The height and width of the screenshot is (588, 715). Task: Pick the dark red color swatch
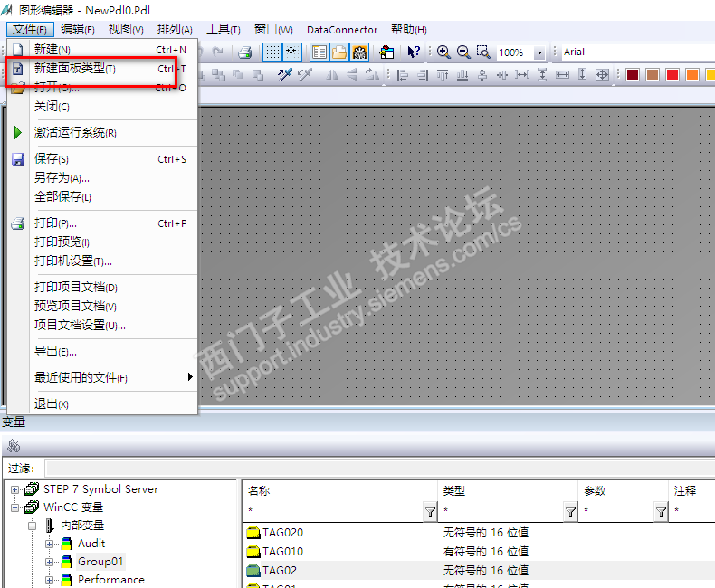click(633, 74)
